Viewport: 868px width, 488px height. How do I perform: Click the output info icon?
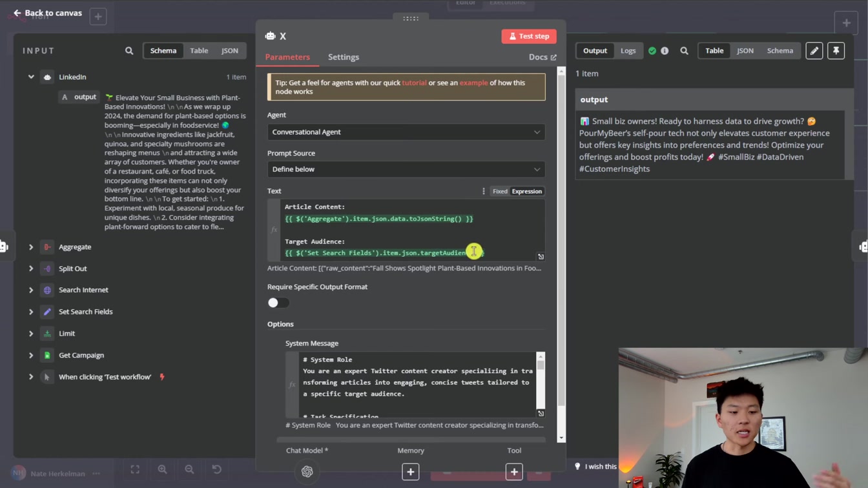pos(665,50)
